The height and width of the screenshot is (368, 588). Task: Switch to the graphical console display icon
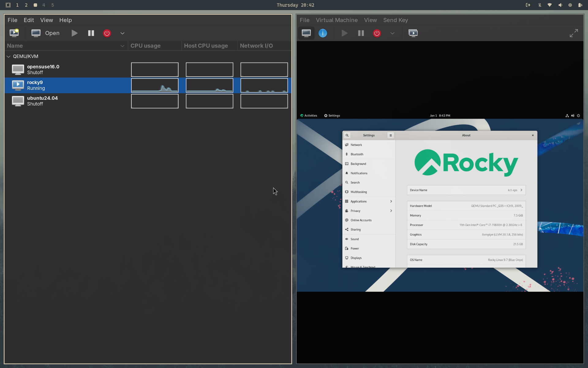[x=306, y=33]
